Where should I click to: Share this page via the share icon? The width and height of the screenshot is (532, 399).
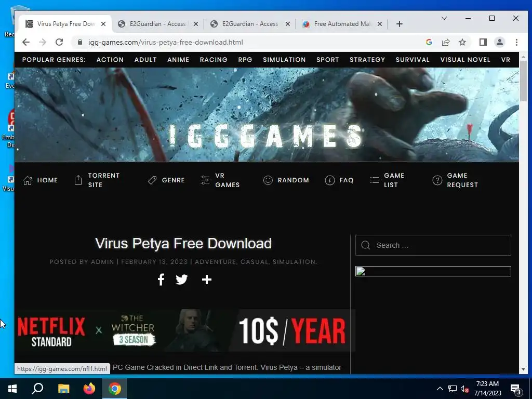(x=445, y=42)
